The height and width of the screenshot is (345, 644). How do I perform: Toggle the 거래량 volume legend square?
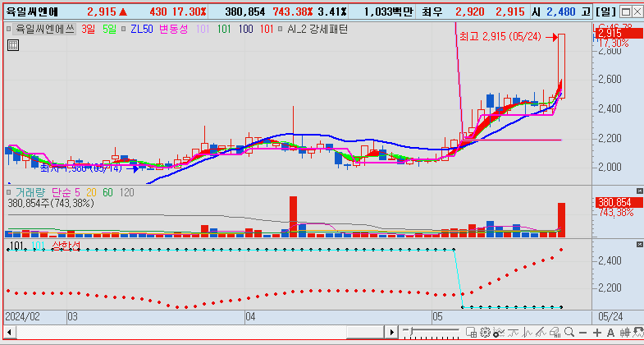9,192
